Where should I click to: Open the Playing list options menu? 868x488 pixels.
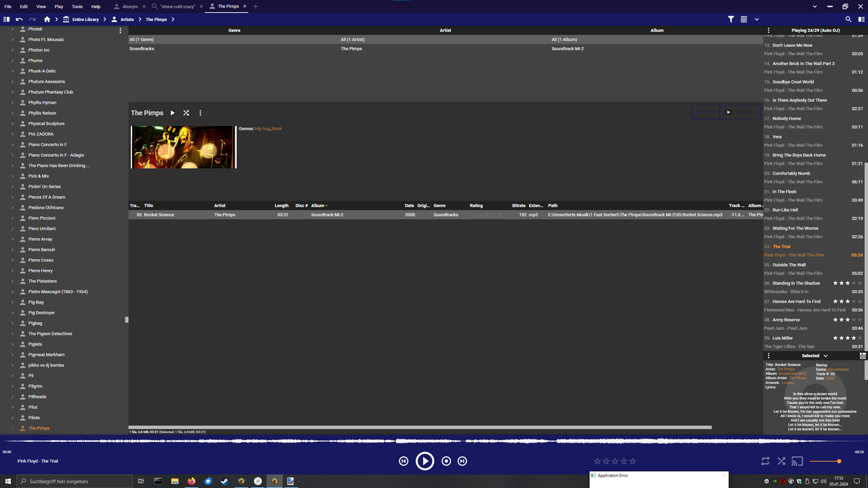768,30
